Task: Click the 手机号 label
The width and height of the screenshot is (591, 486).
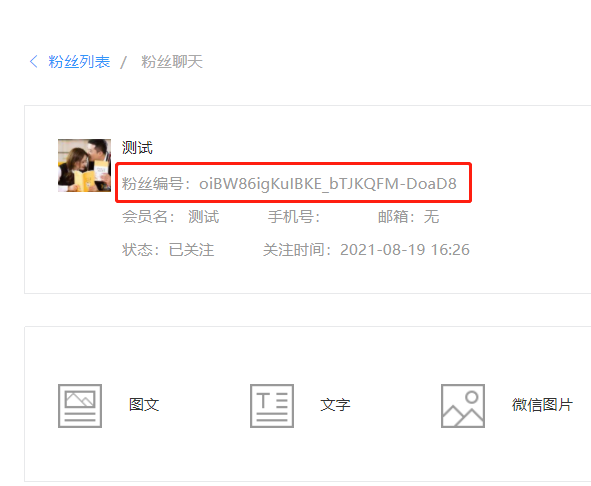Action: (294, 217)
